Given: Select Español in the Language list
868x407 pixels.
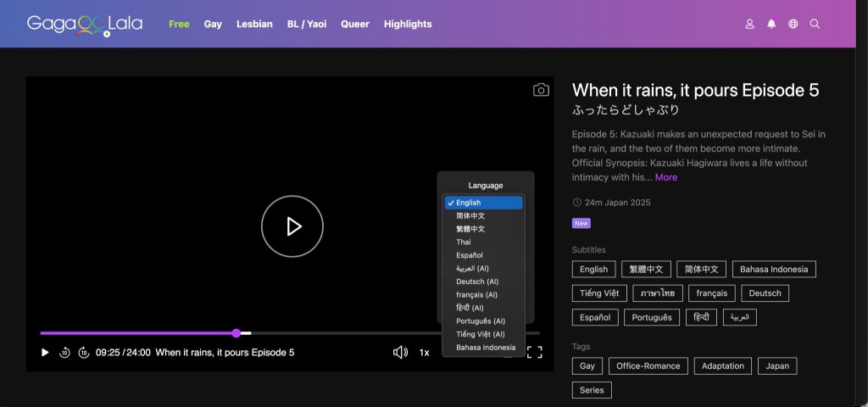Looking at the screenshot, I should (x=470, y=255).
